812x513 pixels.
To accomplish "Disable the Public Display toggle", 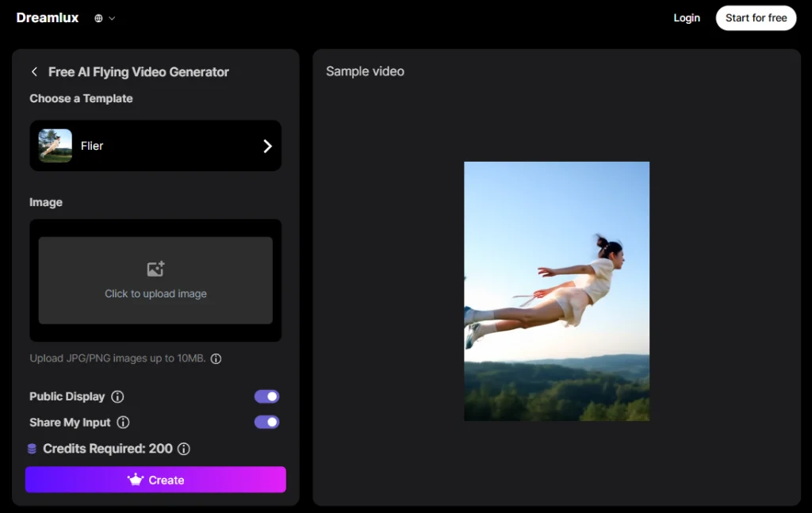I will click(x=266, y=396).
